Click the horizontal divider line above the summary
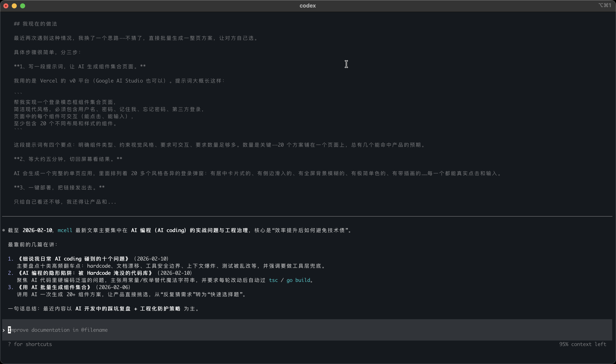The image size is (616, 364). pyautogui.click(x=307, y=216)
